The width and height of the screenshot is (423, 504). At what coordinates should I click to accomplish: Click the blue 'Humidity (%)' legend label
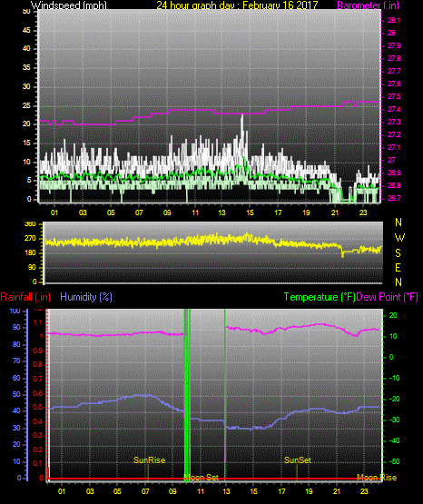point(86,297)
